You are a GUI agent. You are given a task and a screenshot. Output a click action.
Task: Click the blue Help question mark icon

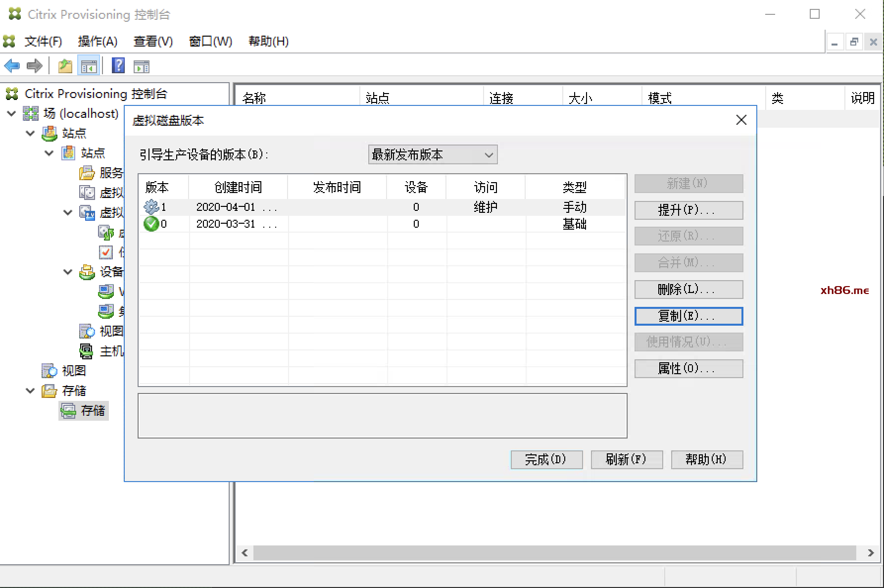[118, 66]
